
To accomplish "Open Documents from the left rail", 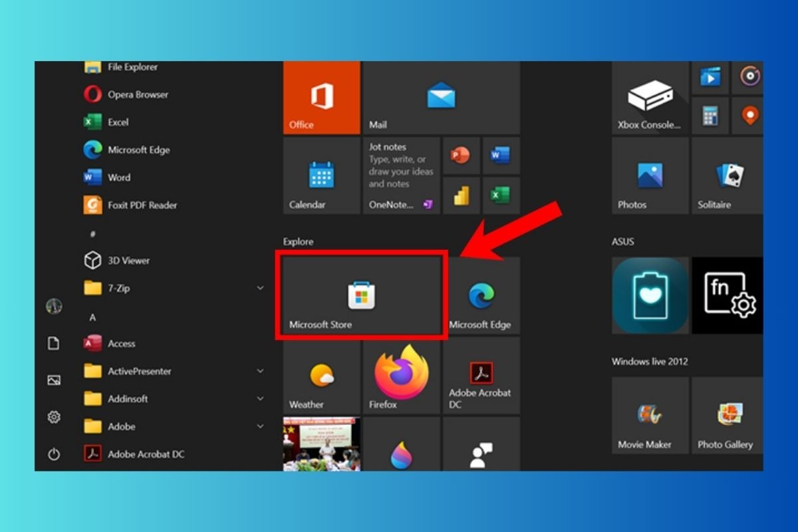I will click(54, 343).
